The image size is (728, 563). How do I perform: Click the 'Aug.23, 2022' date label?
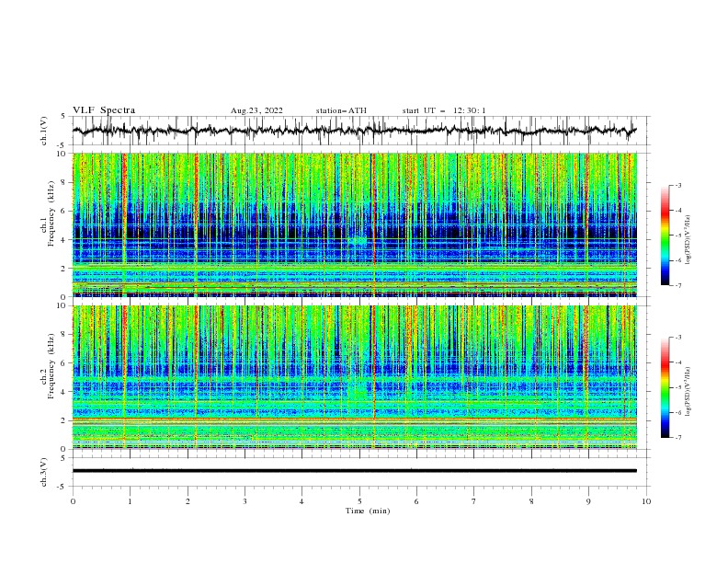point(256,110)
